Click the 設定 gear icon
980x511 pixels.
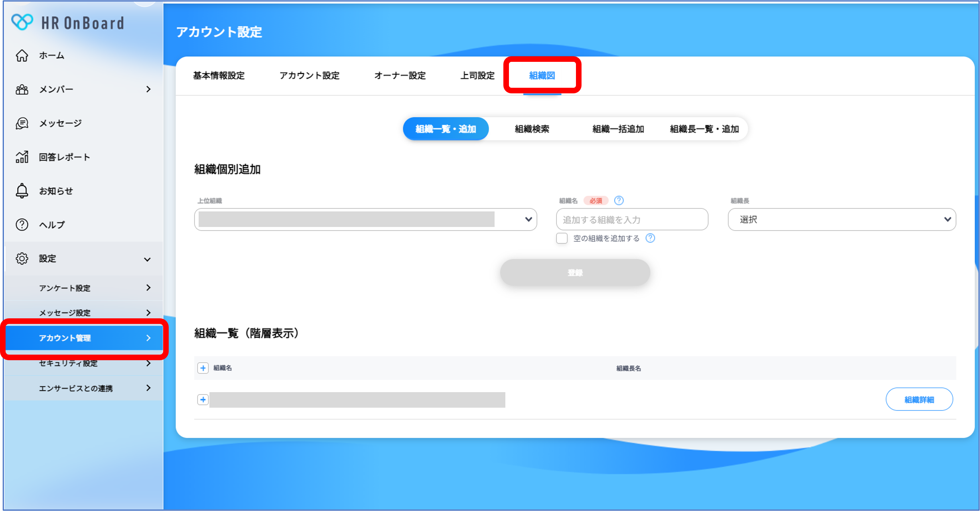[x=22, y=258]
